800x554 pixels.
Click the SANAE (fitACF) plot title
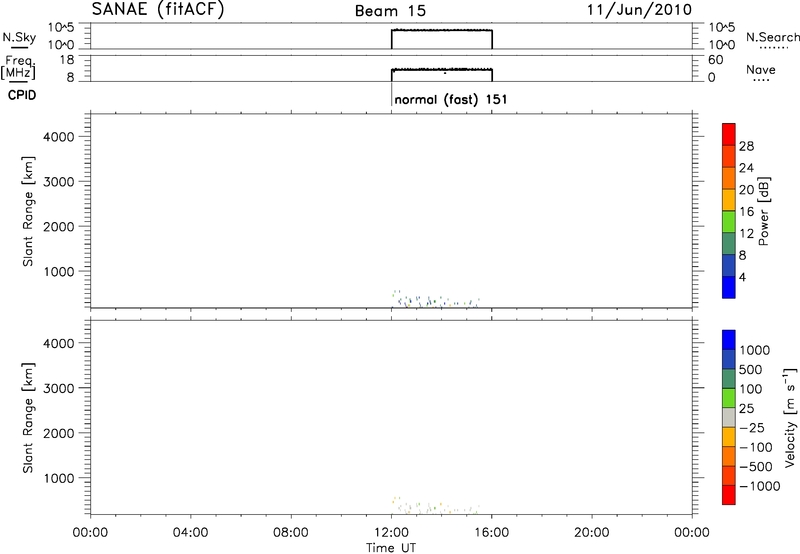coord(158,10)
